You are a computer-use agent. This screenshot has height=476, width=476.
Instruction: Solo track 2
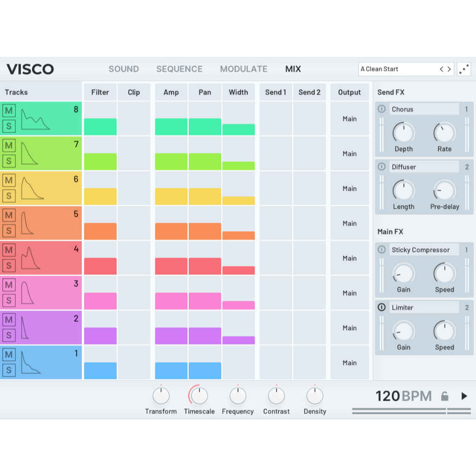[9, 335]
